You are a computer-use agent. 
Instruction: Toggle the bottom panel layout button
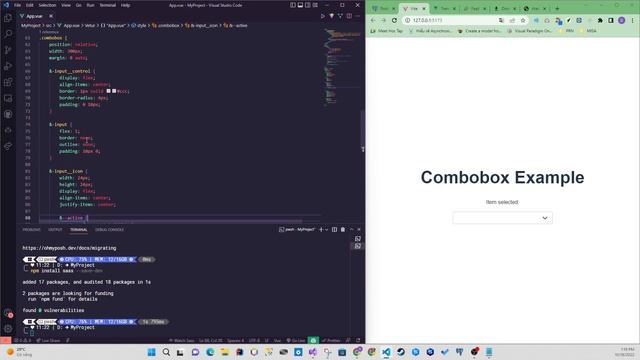[x=300, y=5]
